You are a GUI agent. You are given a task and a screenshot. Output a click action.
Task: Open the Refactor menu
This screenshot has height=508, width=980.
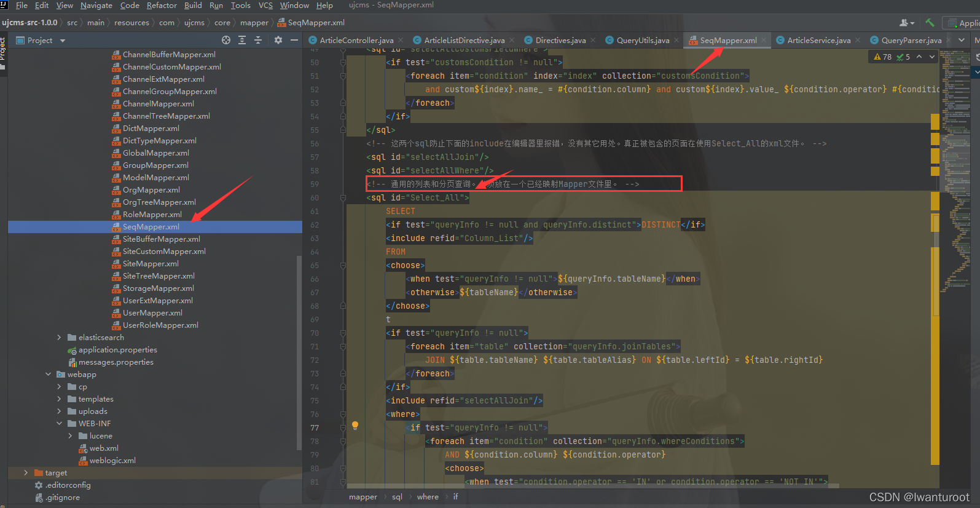(x=162, y=6)
